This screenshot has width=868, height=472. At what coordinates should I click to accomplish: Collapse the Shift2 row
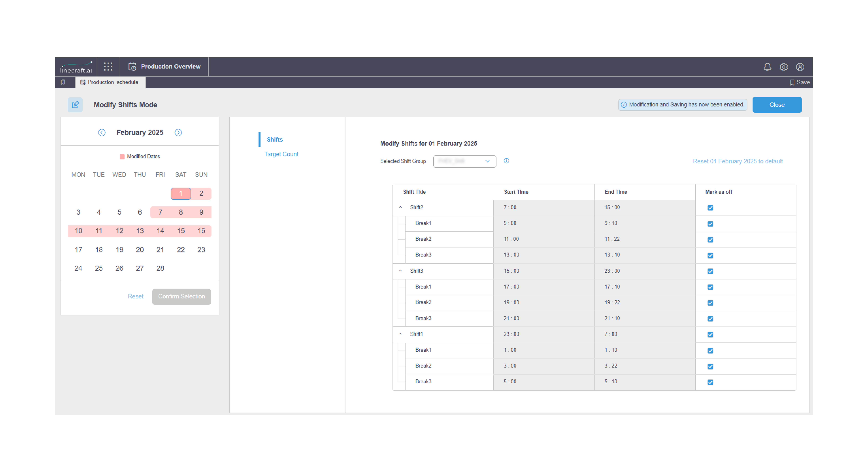pos(400,207)
